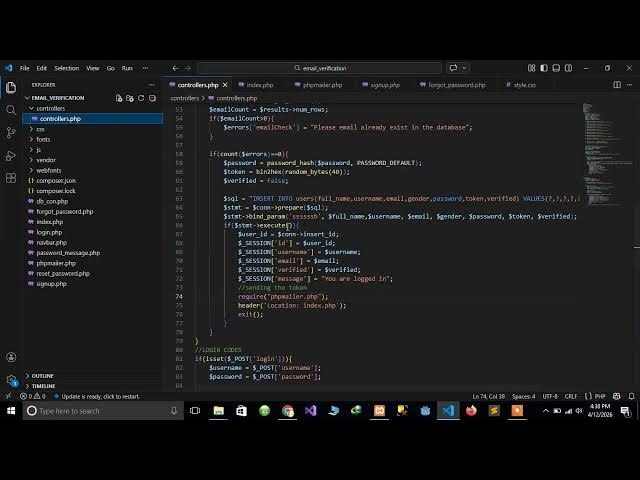Change encoding via UTF-8
640x480 pixels.
click(x=550, y=396)
